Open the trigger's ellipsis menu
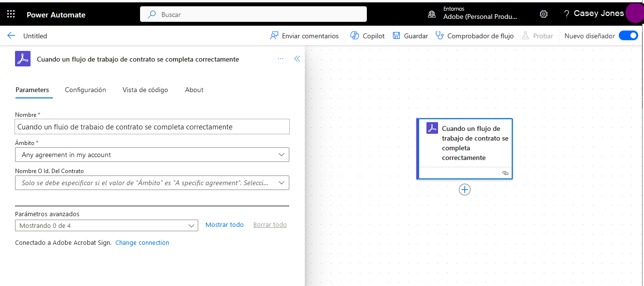 click(280, 58)
